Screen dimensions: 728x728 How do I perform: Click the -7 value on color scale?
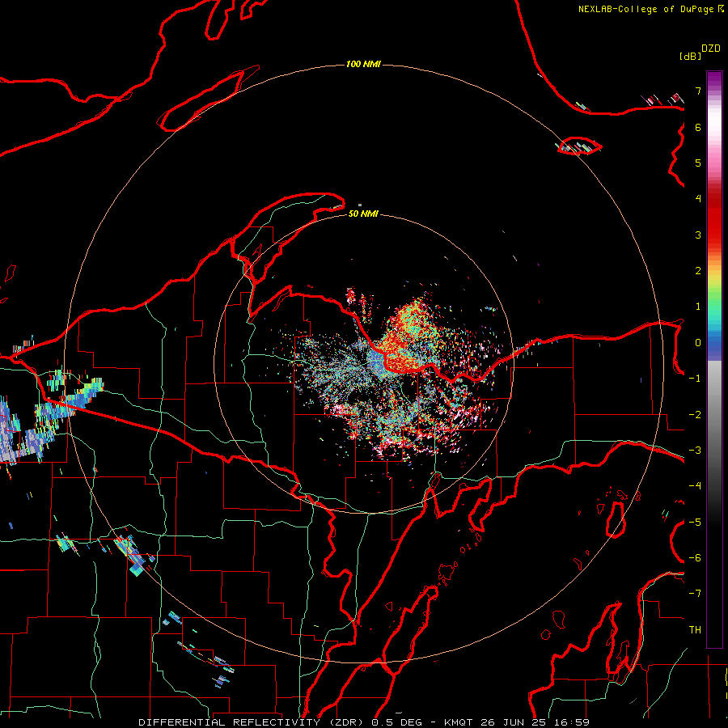tap(695, 594)
